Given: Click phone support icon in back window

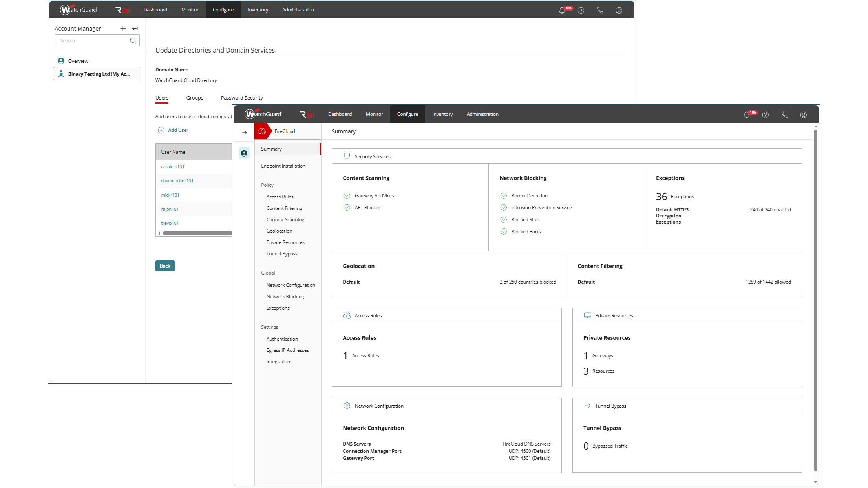Looking at the screenshot, I should click(600, 10).
